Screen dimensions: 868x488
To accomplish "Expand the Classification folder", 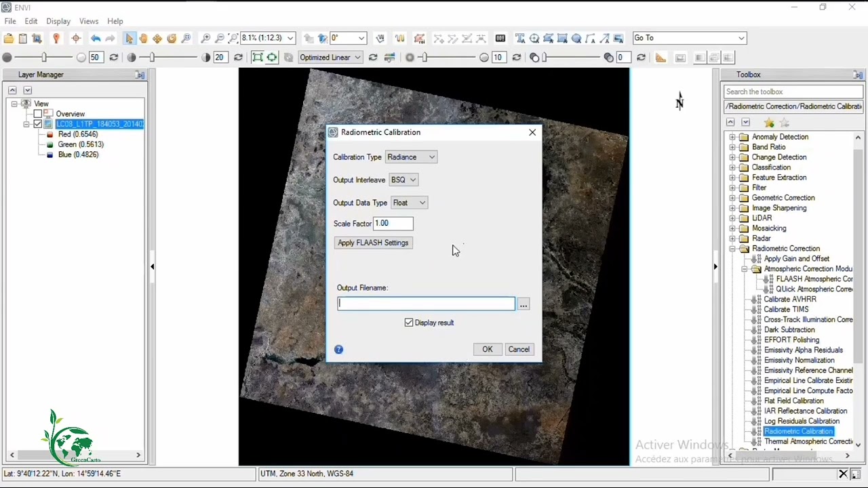I will pyautogui.click(x=732, y=167).
